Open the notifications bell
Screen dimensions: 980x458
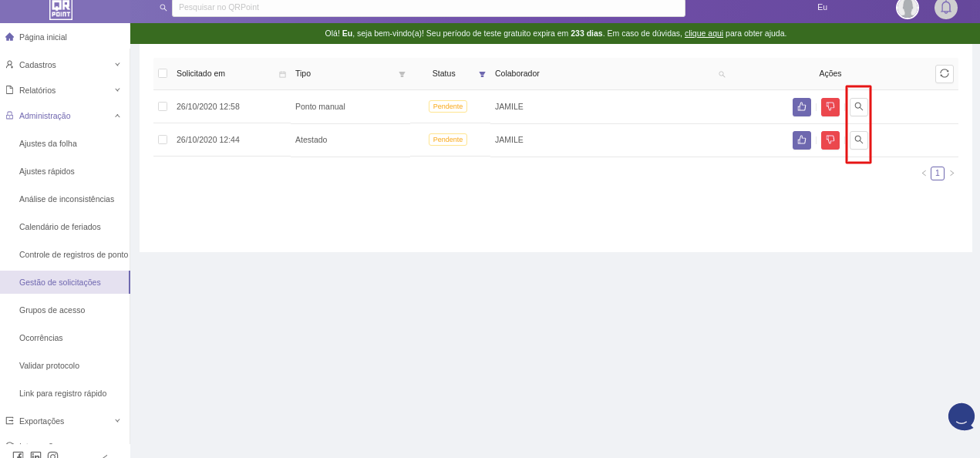945,8
